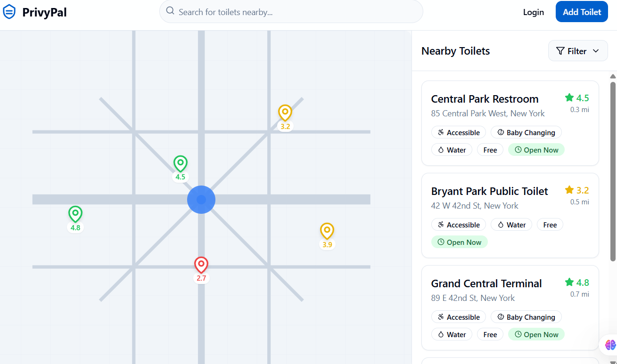Toggle the Accessible badge for Bryant Park
Viewport: 617px width, 364px height.
(458, 225)
